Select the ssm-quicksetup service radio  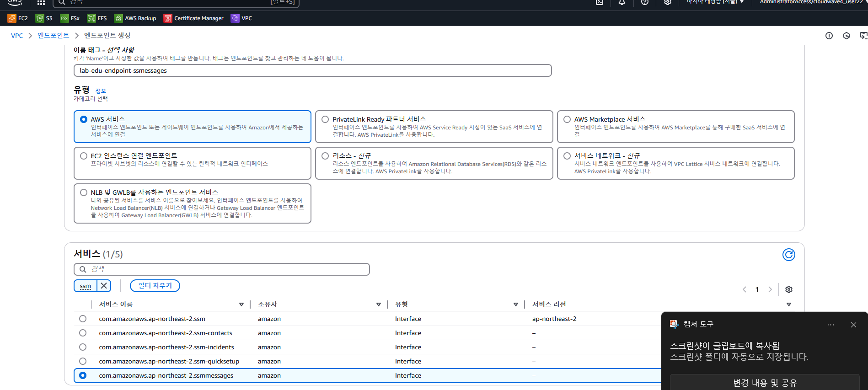tap(83, 361)
